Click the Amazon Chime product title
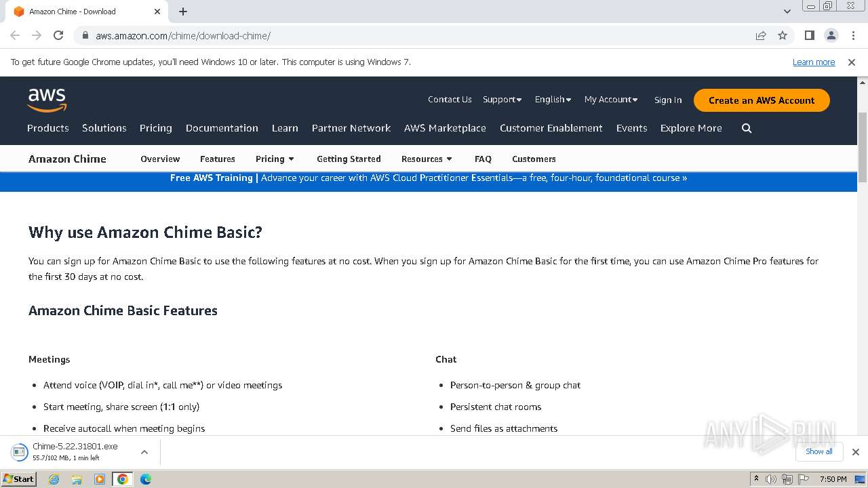 tap(67, 159)
